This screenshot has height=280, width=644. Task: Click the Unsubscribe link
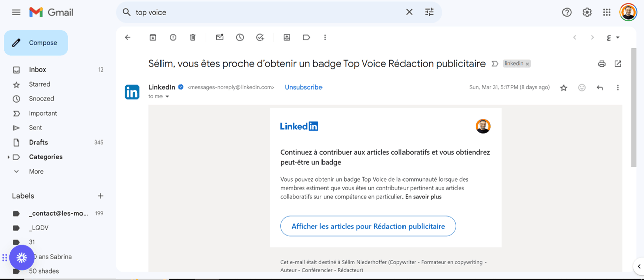pyautogui.click(x=303, y=87)
